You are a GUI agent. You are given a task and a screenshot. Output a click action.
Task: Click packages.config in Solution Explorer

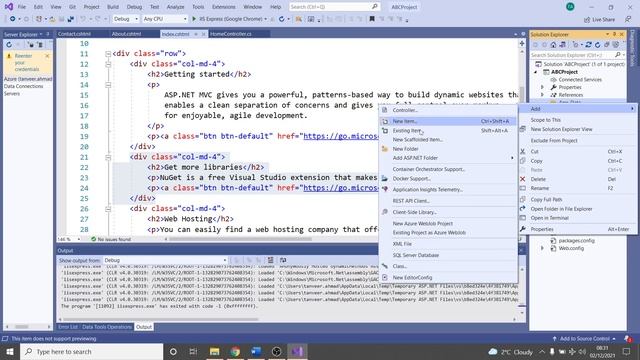576,241
